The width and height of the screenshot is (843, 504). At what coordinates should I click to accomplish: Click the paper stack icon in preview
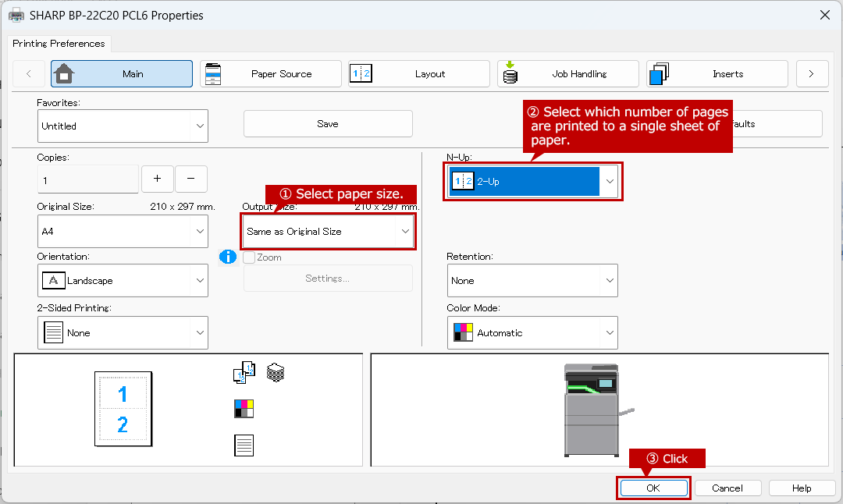point(276,372)
